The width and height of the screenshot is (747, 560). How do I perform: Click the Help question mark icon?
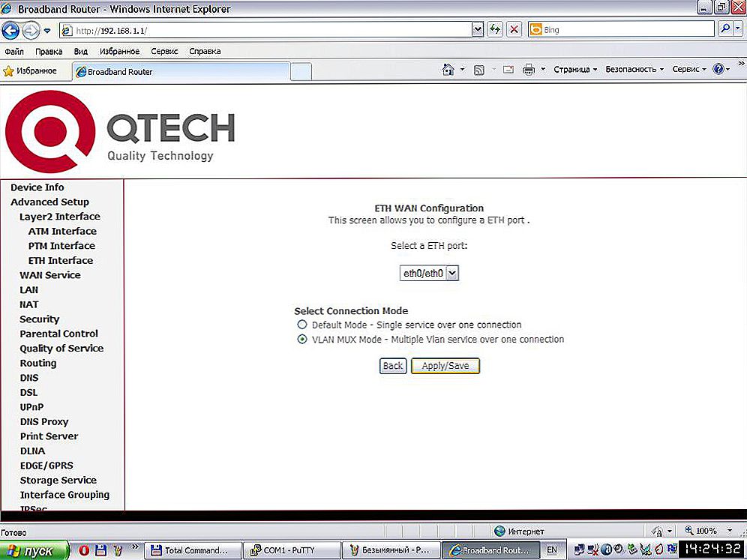point(718,69)
